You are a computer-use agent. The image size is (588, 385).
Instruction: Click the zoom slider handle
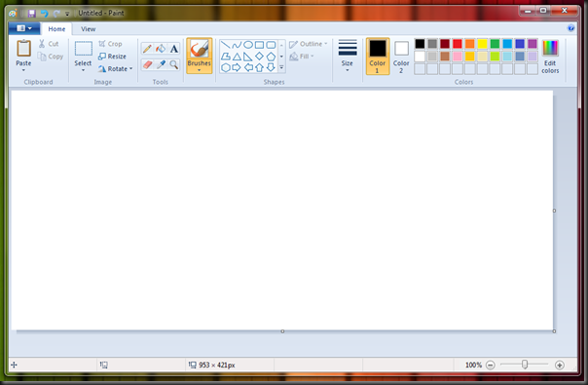pos(525,365)
